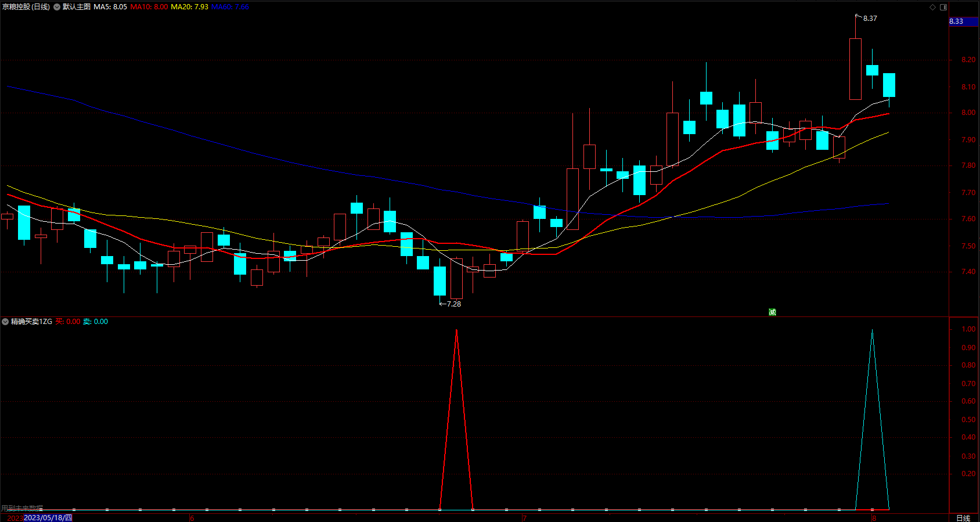This screenshot has height=522, width=980.
Task: Click the cyan sell-signal spike peak
Action: (872, 330)
